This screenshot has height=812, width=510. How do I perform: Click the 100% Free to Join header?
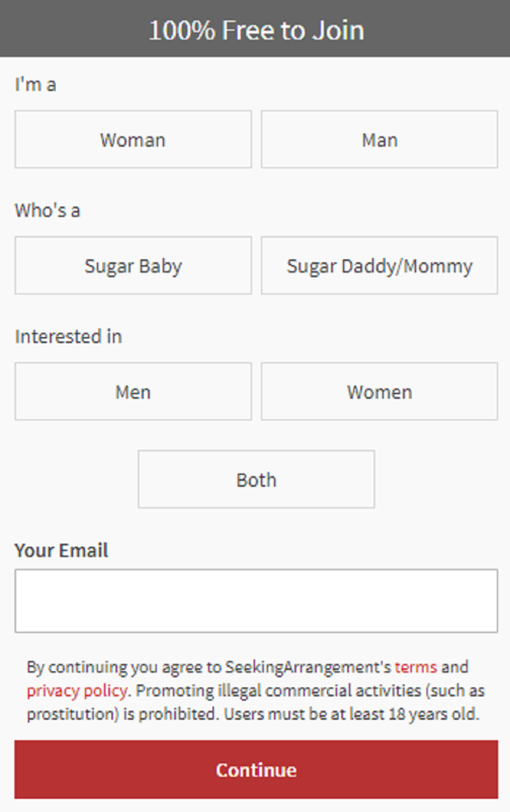[x=256, y=30]
